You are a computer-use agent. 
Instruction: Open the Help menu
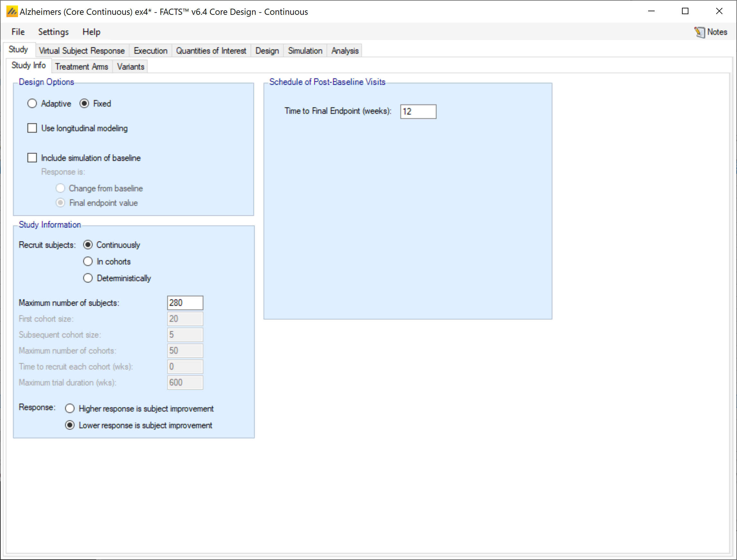click(x=91, y=32)
